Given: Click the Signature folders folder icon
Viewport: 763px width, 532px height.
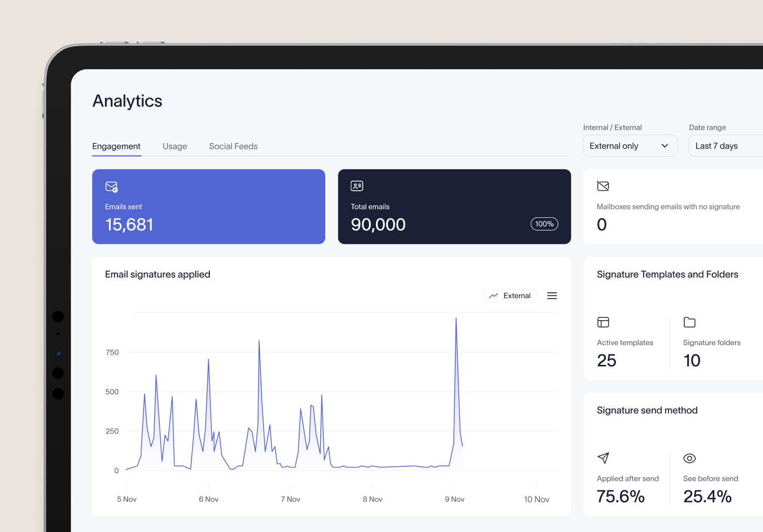Looking at the screenshot, I should [690, 322].
